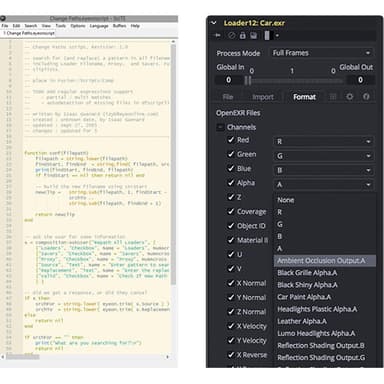Toggle the Material ID channel checkbox
This screenshot has height=384, width=384.
pyautogui.click(x=230, y=240)
